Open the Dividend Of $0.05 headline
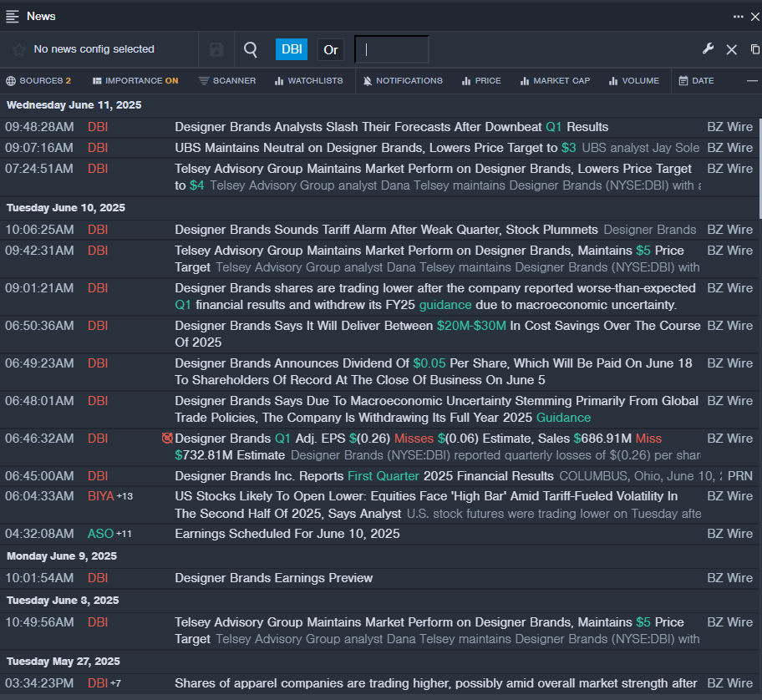This screenshot has height=700, width=762. click(x=434, y=372)
